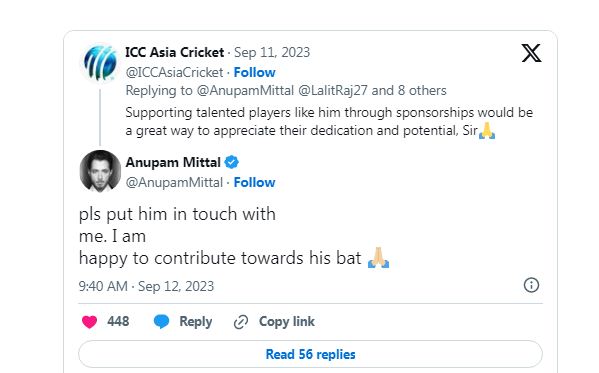Click the 448 likes count
The width and height of the screenshot is (599, 373).
pyautogui.click(x=118, y=321)
